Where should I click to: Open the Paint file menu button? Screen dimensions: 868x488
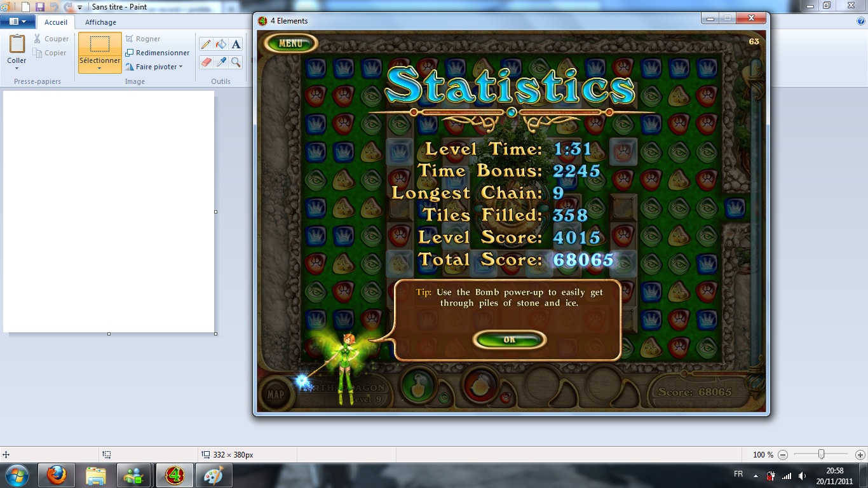[x=18, y=22]
